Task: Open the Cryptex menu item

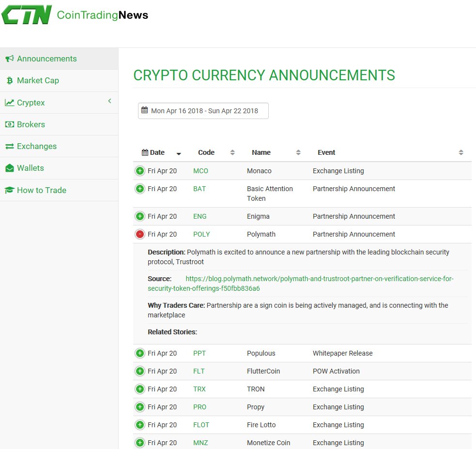Action: [59, 103]
